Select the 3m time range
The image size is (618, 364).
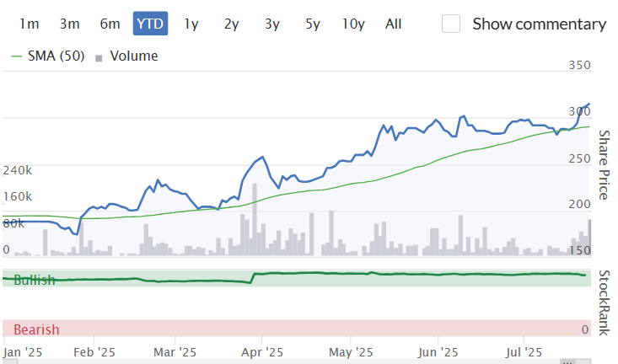pyautogui.click(x=70, y=24)
